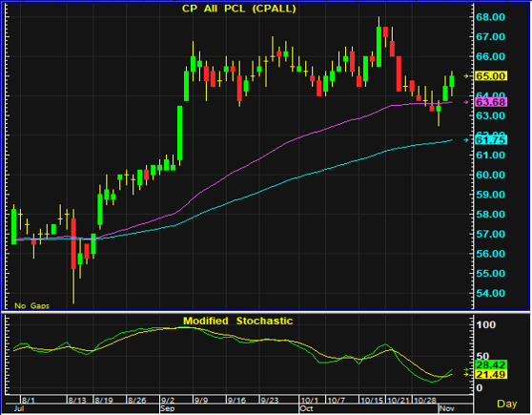Click the green 28.42 stochastic value label
This screenshot has height=415, width=532.
click(491, 365)
